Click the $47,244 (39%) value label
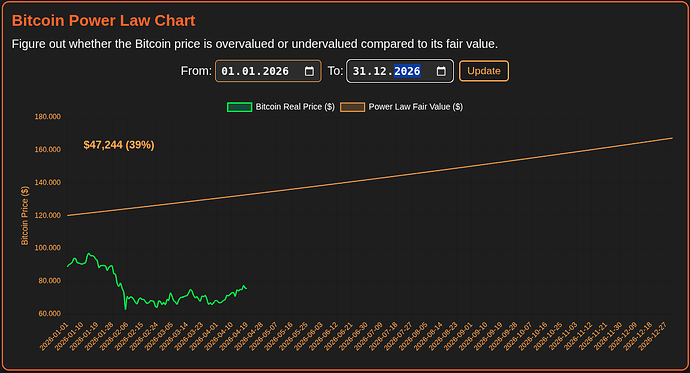 [119, 145]
